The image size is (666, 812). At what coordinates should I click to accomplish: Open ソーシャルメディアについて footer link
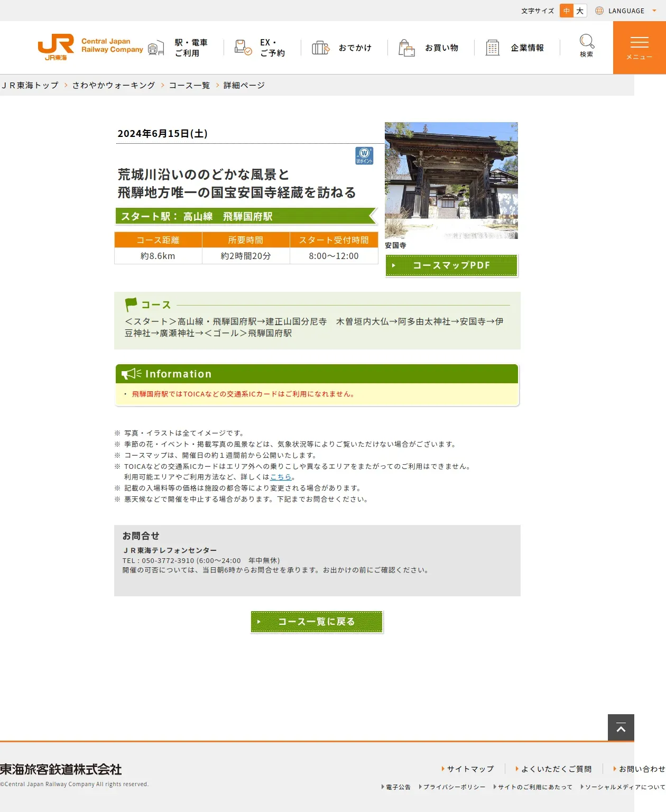(x=625, y=787)
